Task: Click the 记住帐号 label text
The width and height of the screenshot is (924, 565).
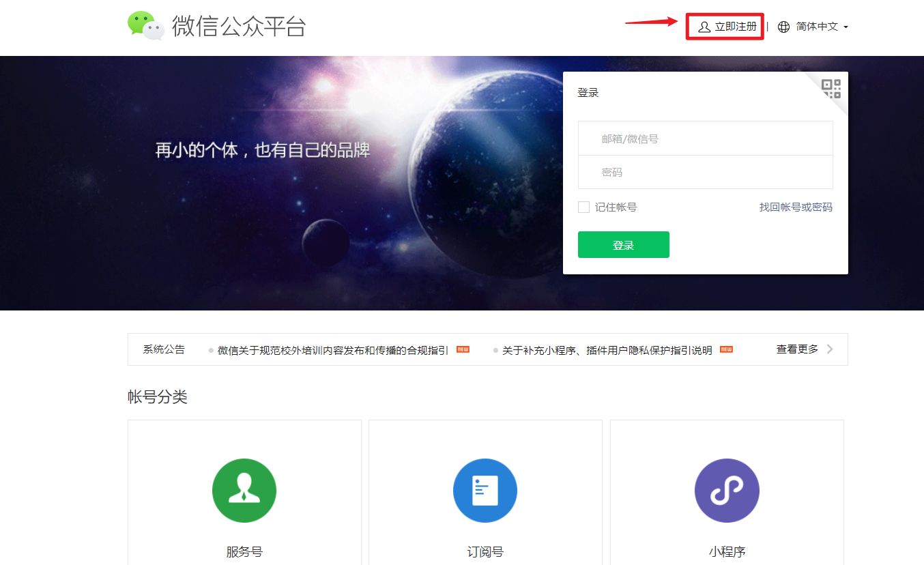Action: click(x=616, y=207)
